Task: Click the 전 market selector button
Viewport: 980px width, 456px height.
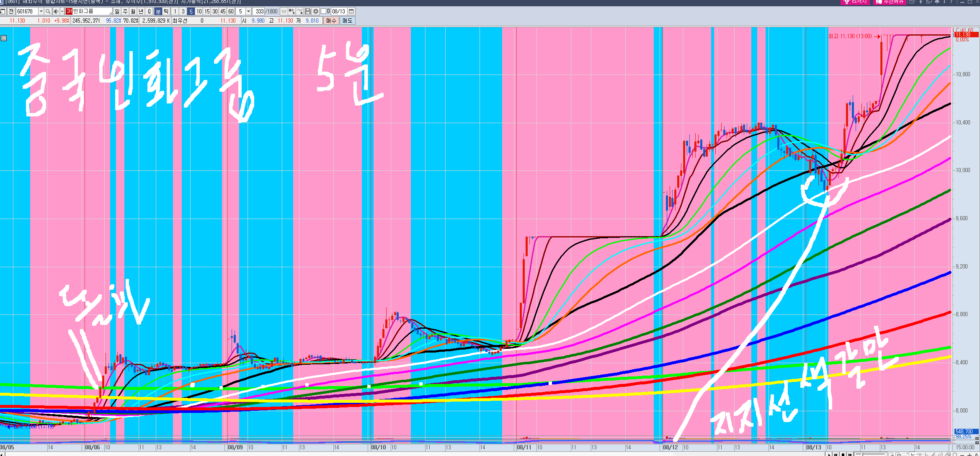Action: tap(11, 11)
